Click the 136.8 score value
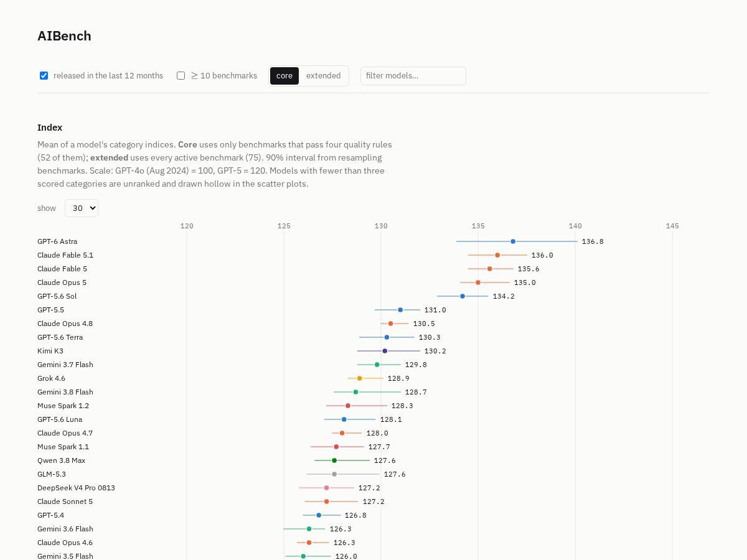The image size is (747, 560). 593,241
